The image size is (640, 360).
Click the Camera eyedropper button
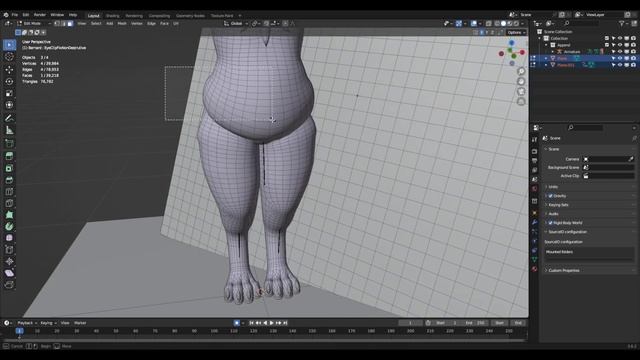click(x=631, y=159)
